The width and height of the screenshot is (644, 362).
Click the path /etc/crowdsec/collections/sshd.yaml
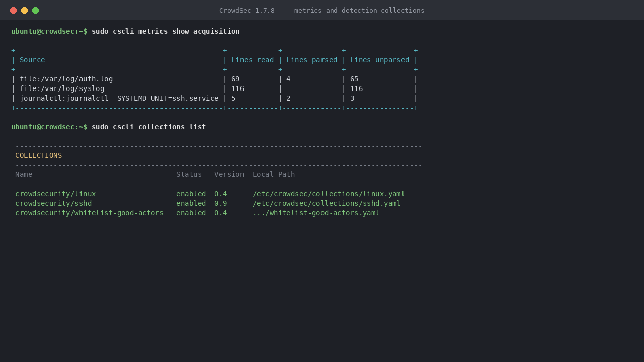327,203
